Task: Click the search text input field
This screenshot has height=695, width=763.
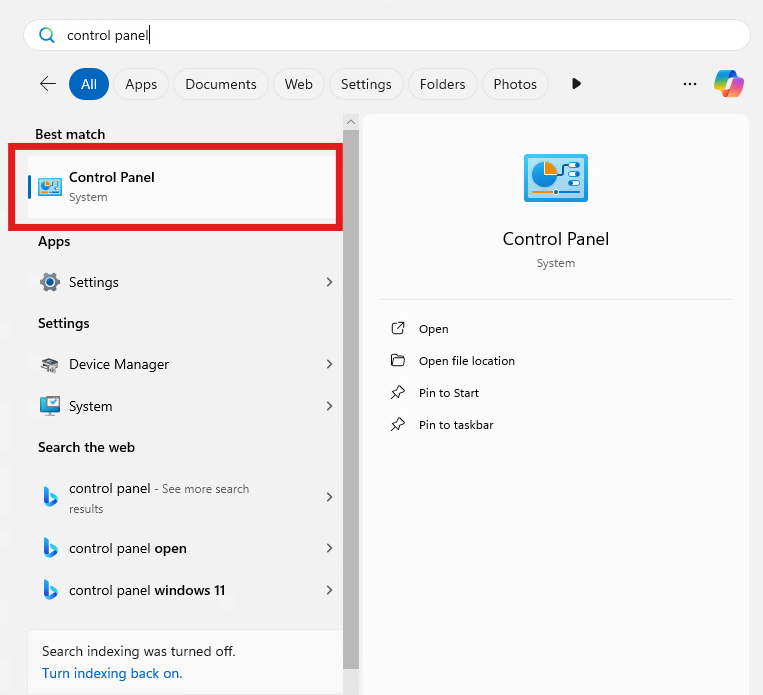Action: pyautogui.click(x=400, y=35)
